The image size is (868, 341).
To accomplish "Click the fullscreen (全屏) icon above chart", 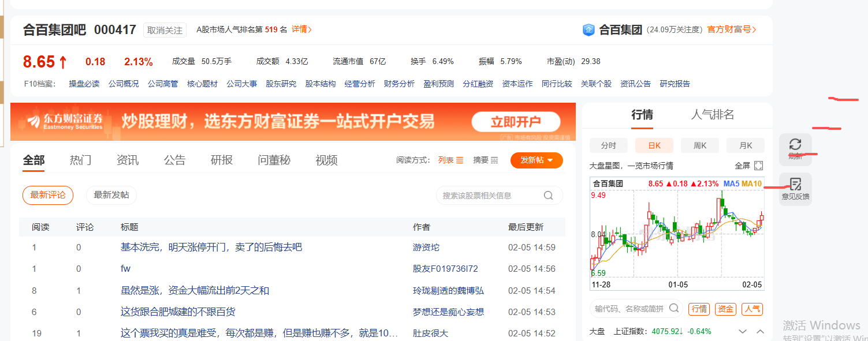I will coord(759,166).
